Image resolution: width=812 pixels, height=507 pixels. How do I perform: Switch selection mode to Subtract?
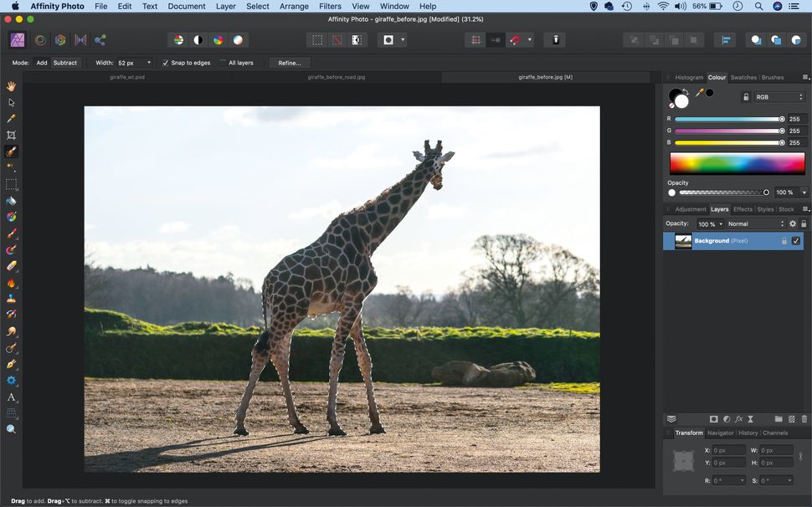tap(65, 62)
